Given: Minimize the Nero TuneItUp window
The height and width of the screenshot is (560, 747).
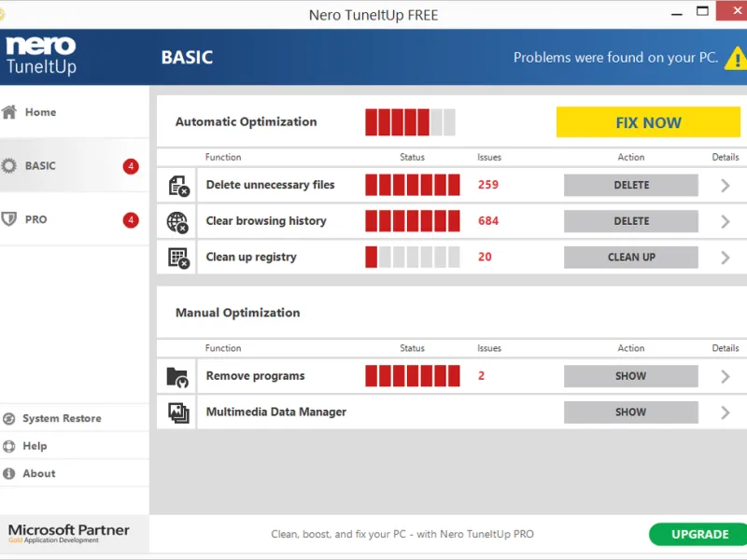Looking at the screenshot, I should coord(676,14).
